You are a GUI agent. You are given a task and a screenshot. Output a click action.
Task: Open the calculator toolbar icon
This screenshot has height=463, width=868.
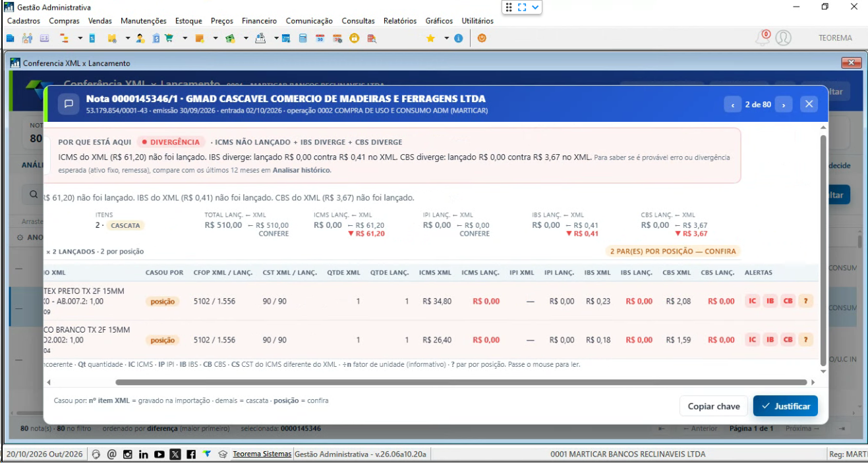click(303, 38)
